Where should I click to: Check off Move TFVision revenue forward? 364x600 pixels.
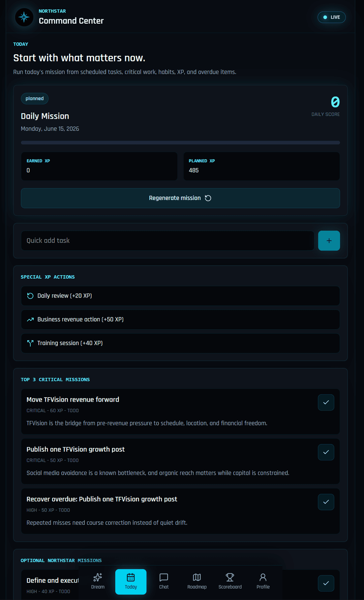326,402
